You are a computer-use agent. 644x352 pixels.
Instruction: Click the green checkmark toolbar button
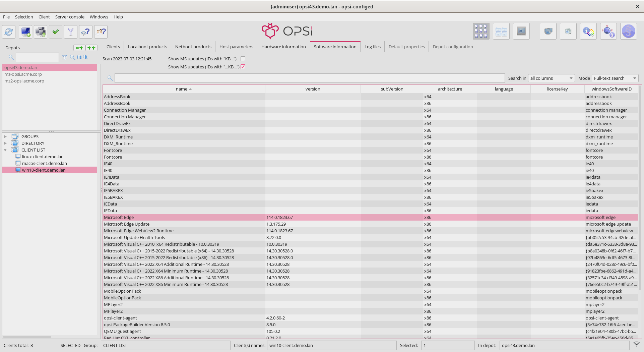click(56, 32)
